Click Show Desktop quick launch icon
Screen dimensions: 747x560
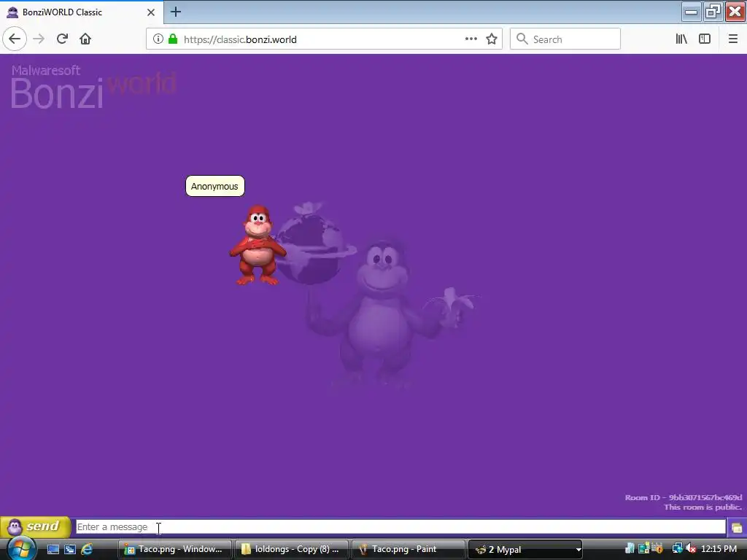pos(53,549)
